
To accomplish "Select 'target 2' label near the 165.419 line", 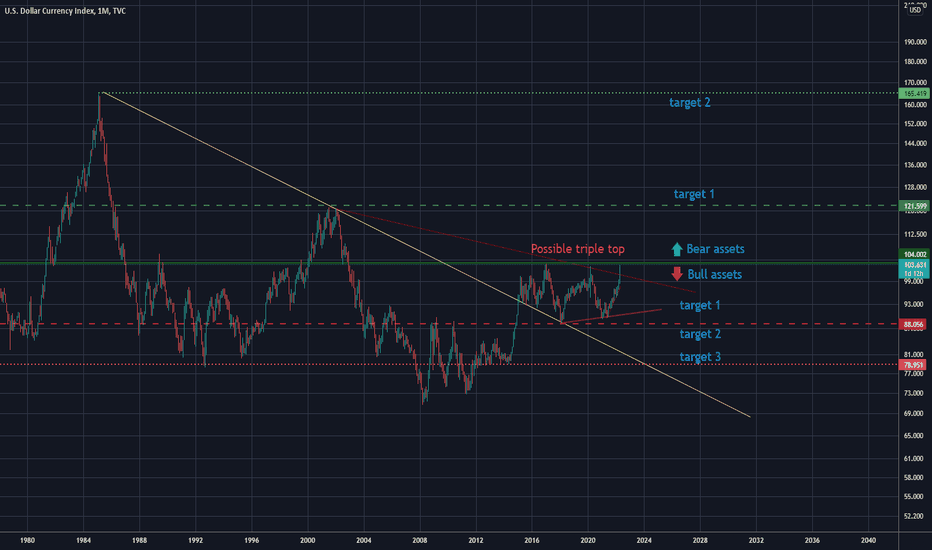I will click(689, 102).
